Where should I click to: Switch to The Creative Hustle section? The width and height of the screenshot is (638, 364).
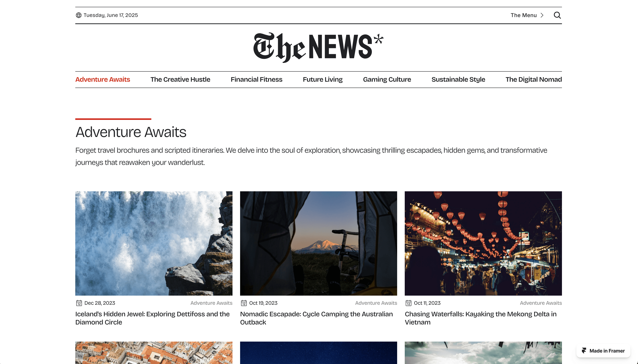point(180,79)
